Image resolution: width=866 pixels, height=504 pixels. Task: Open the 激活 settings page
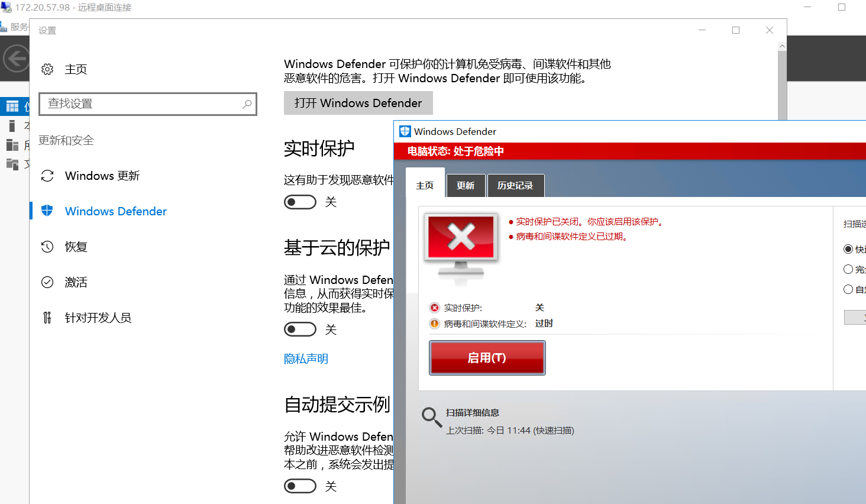click(76, 282)
